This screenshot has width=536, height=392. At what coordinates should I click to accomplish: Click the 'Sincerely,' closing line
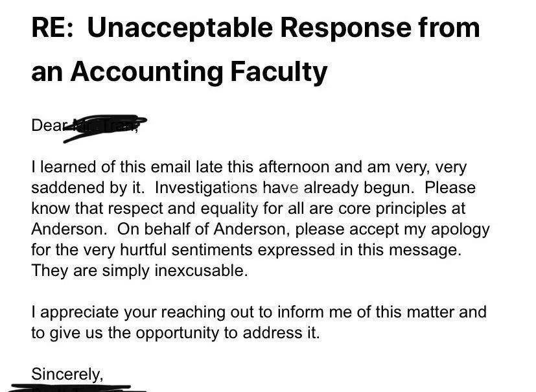67,374
